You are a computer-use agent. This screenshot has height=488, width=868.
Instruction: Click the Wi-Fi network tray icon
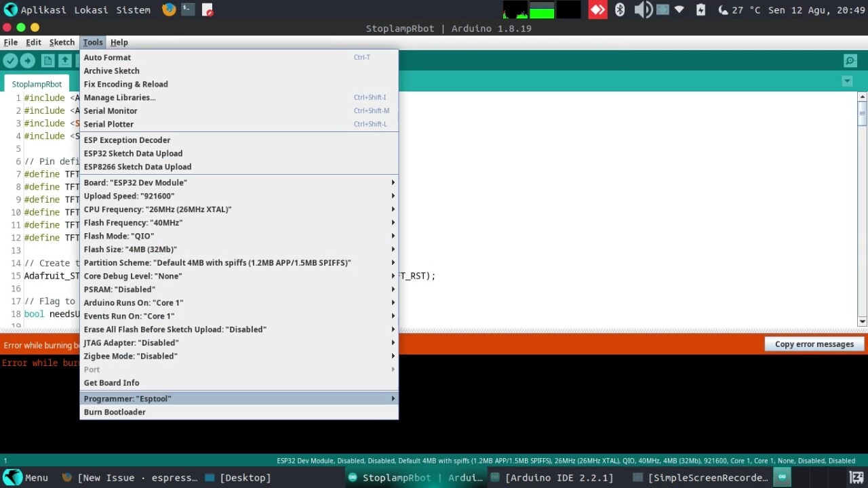679,9
